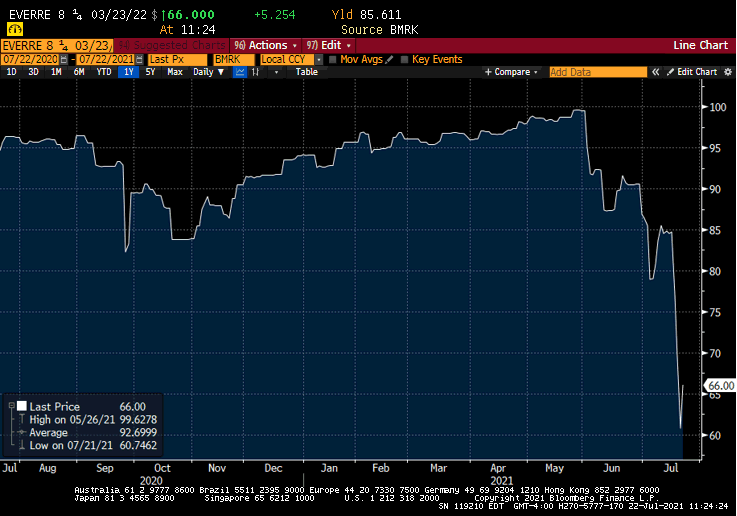The width and height of the screenshot is (737, 516).
Task: Enable the Mov Avgs checkbox
Action: pos(333,60)
